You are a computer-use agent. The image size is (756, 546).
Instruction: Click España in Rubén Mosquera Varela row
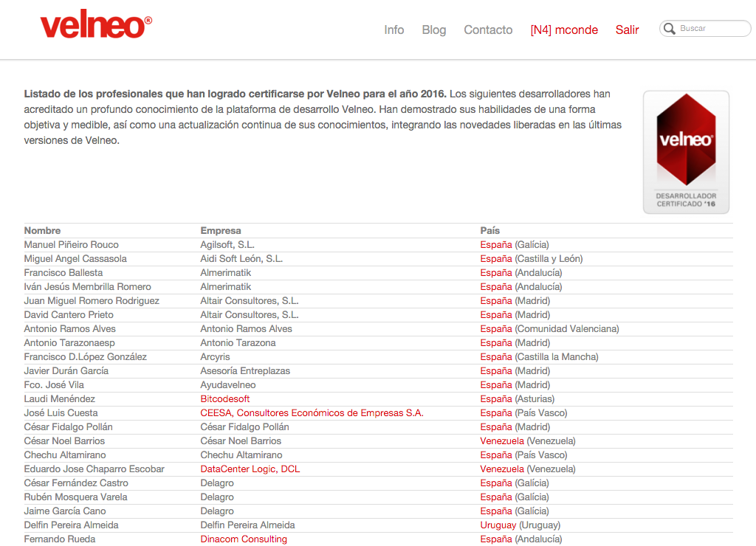coord(495,497)
